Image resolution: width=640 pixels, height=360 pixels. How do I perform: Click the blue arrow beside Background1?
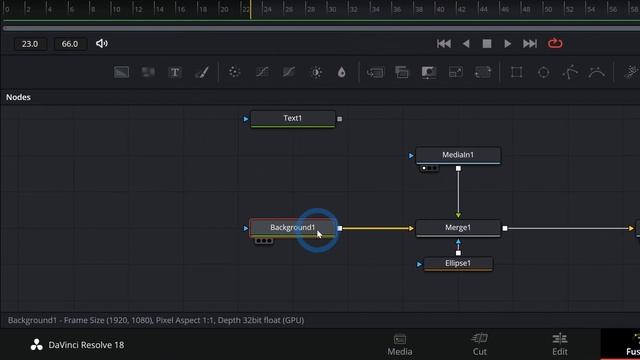click(246, 228)
